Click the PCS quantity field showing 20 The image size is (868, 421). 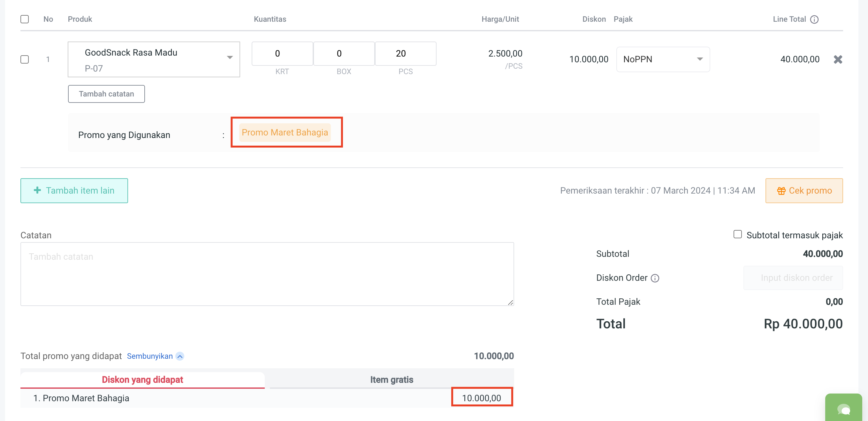point(405,54)
